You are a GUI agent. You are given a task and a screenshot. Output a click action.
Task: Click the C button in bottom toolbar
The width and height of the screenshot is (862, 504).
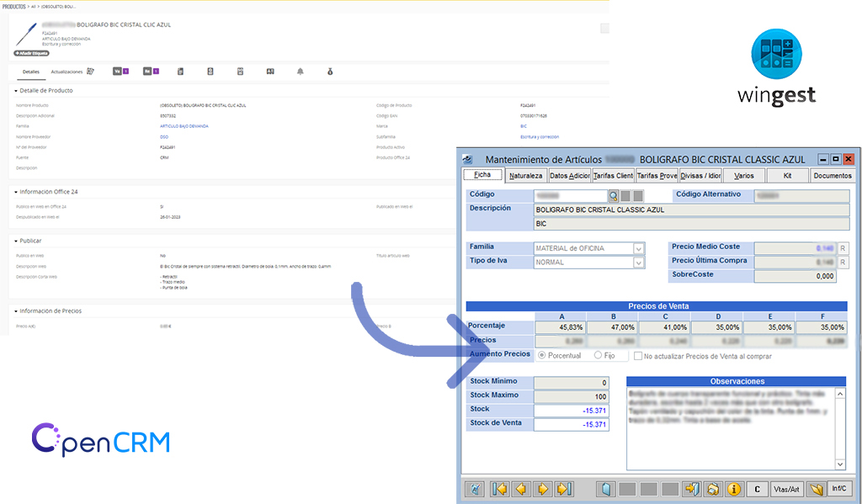point(757,489)
